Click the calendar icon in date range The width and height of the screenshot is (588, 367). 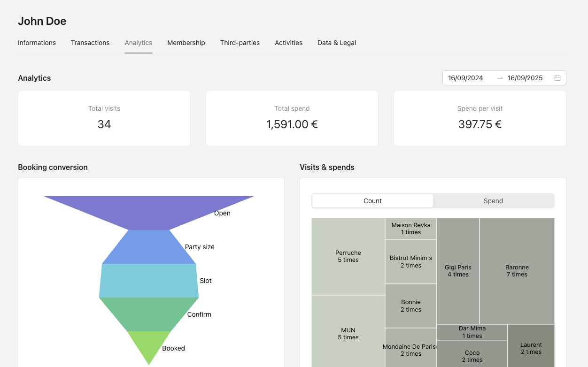(x=557, y=78)
